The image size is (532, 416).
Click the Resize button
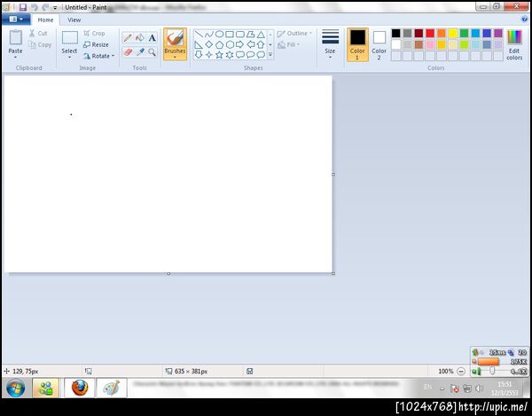pyautogui.click(x=96, y=44)
